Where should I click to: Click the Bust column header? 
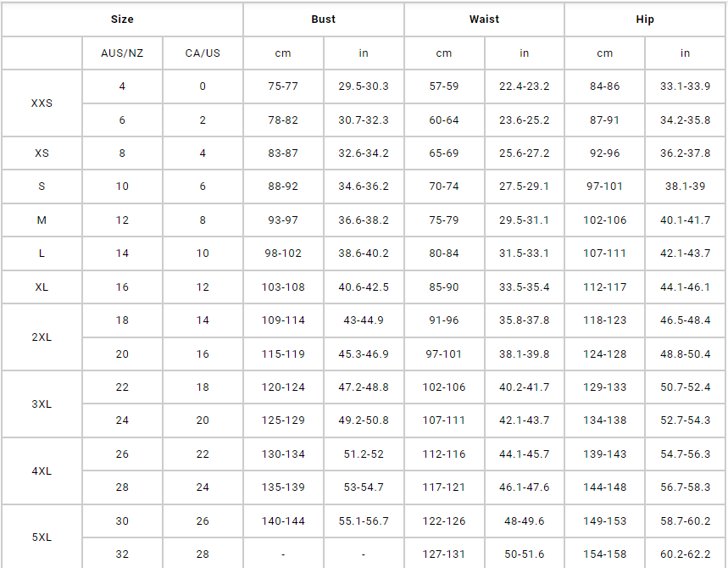coord(323,19)
